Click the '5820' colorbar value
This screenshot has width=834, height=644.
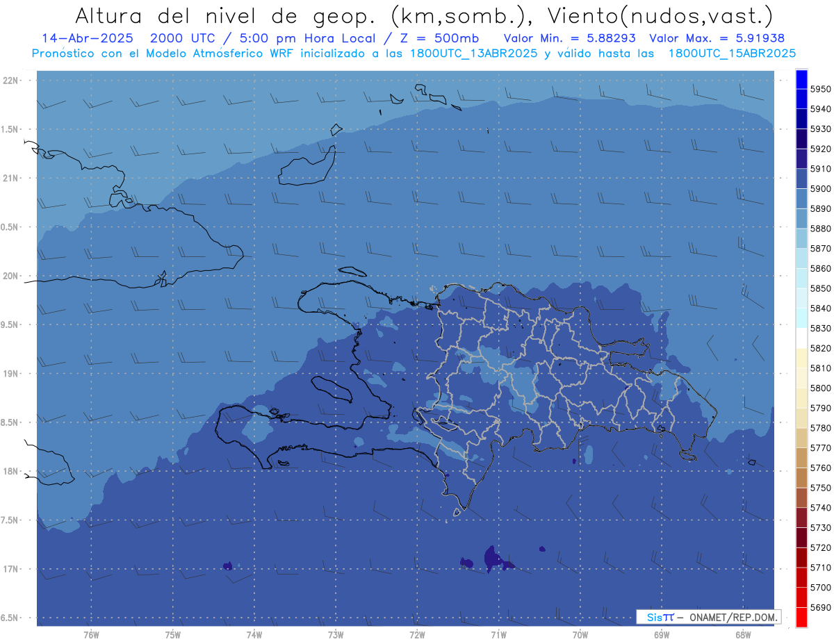821,348
